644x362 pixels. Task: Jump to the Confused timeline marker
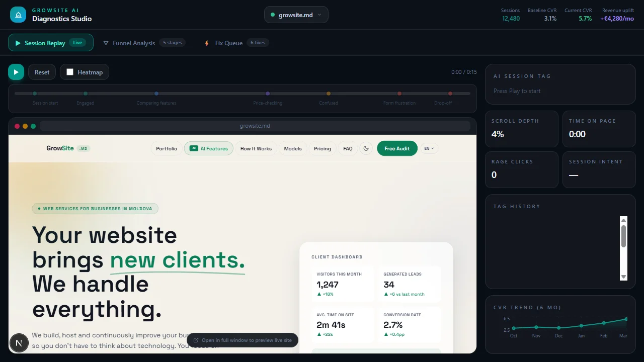pyautogui.click(x=329, y=94)
